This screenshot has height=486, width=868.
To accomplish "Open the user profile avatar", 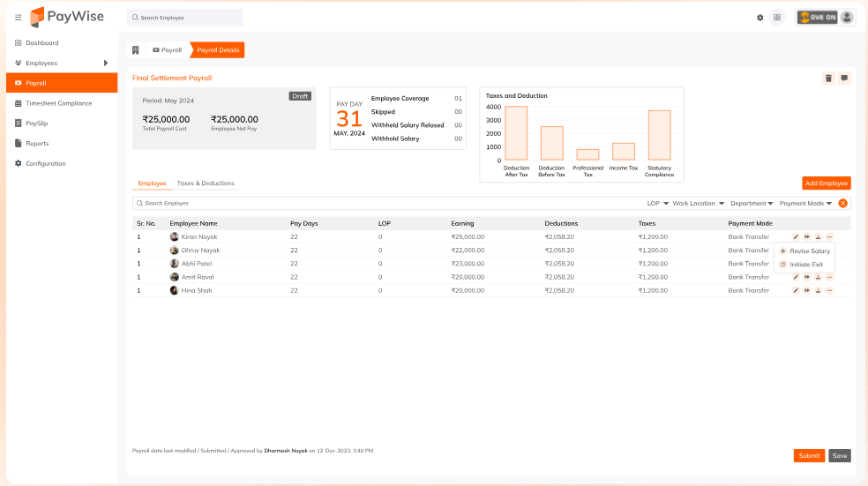I will (x=847, y=18).
